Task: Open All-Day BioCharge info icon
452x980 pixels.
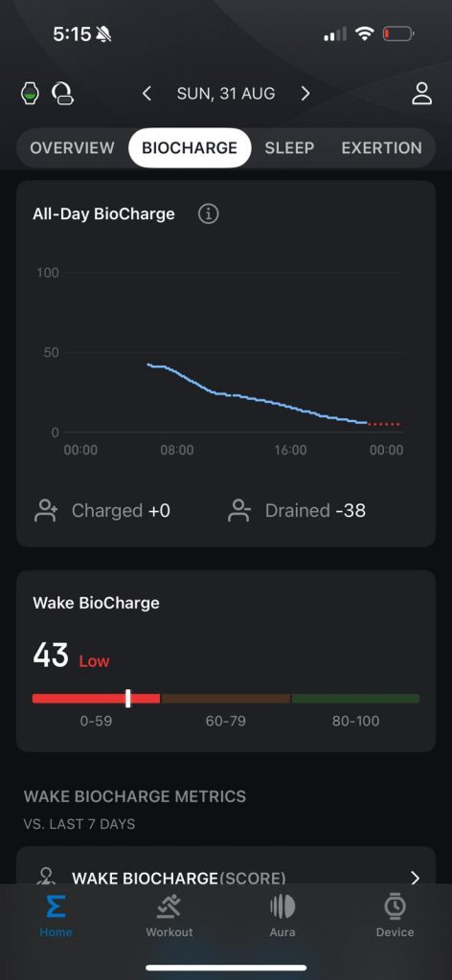Action: point(208,214)
